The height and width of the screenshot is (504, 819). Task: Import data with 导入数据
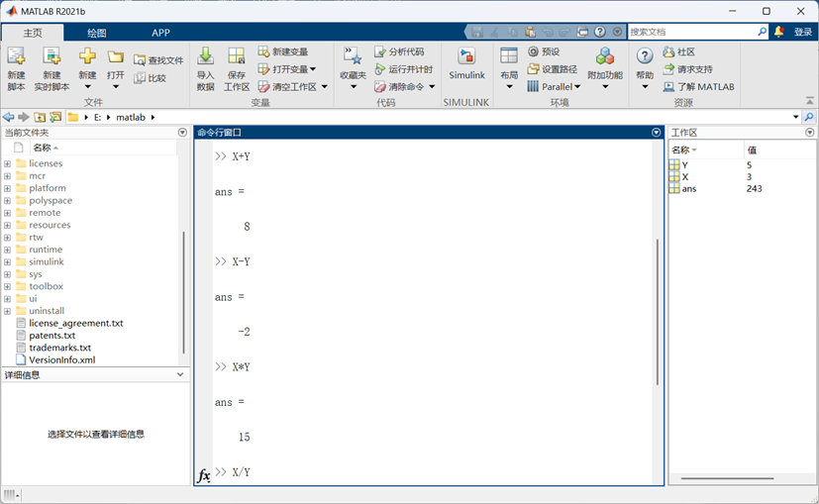click(x=205, y=69)
